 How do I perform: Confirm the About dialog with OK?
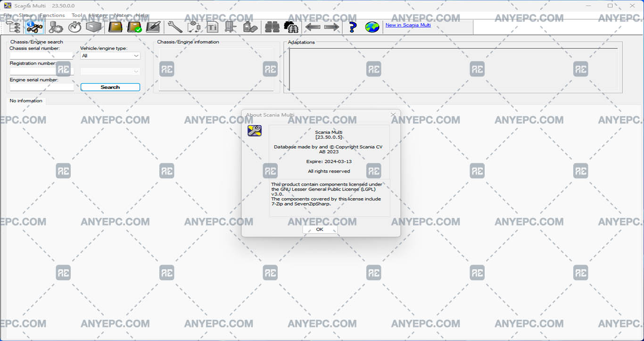coord(320,229)
